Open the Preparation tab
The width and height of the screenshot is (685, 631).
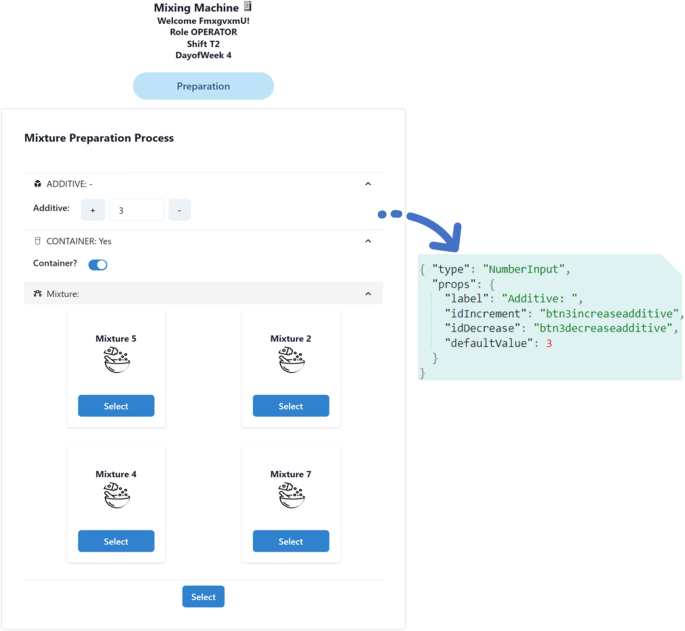[203, 86]
